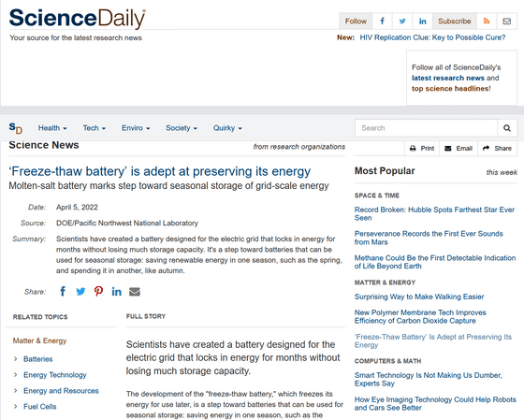Open the ScienceDaily LinkedIn page from header
Viewport: 524px width, 420px height.
[422, 22]
